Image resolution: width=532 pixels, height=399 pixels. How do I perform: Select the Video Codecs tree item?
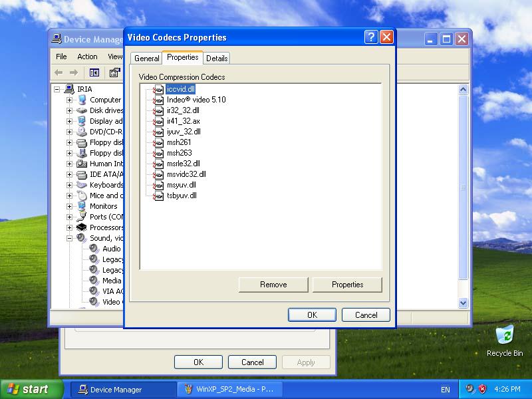pyautogui.click(x=112, y=302)
